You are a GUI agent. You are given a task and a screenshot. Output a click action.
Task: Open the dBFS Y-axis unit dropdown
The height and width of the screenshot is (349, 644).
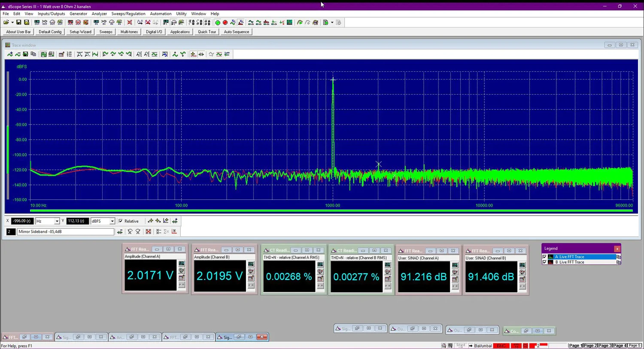click(x=112, y=221)
